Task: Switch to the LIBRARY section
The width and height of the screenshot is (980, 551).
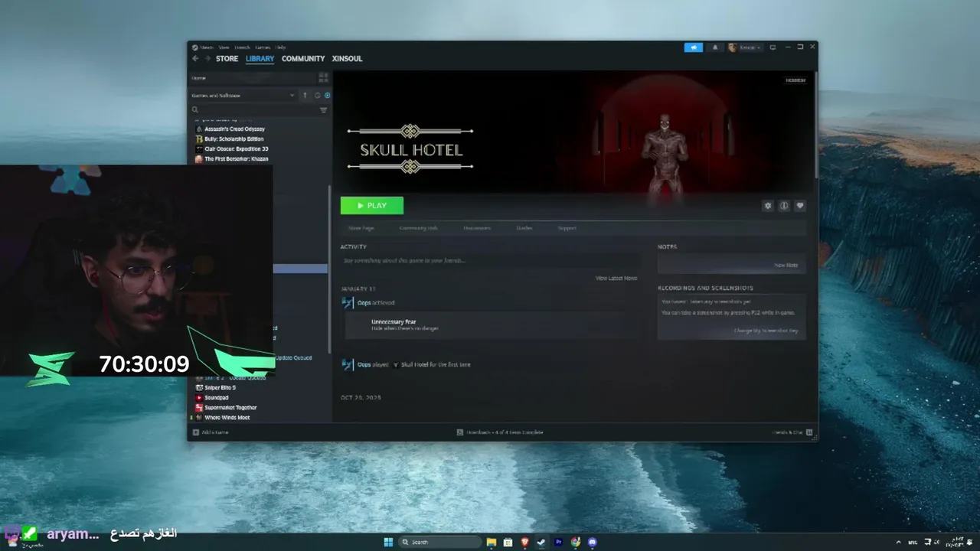Action: [260, 59]
